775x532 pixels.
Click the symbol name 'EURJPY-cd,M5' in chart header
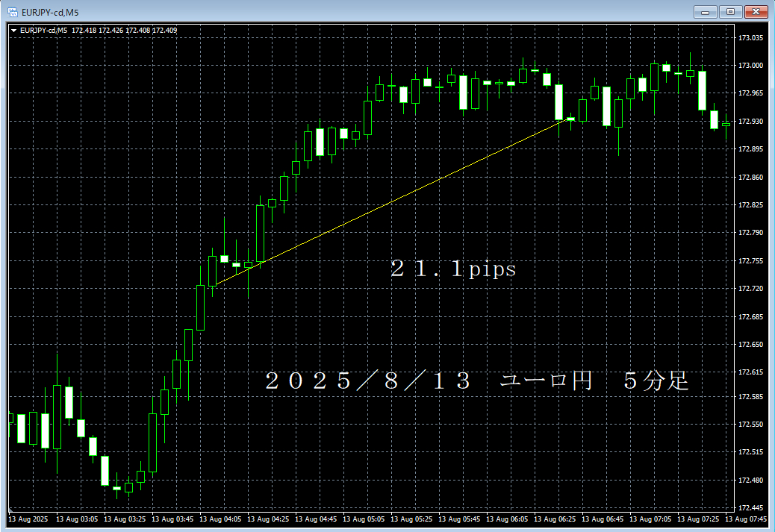click(43, 31)
